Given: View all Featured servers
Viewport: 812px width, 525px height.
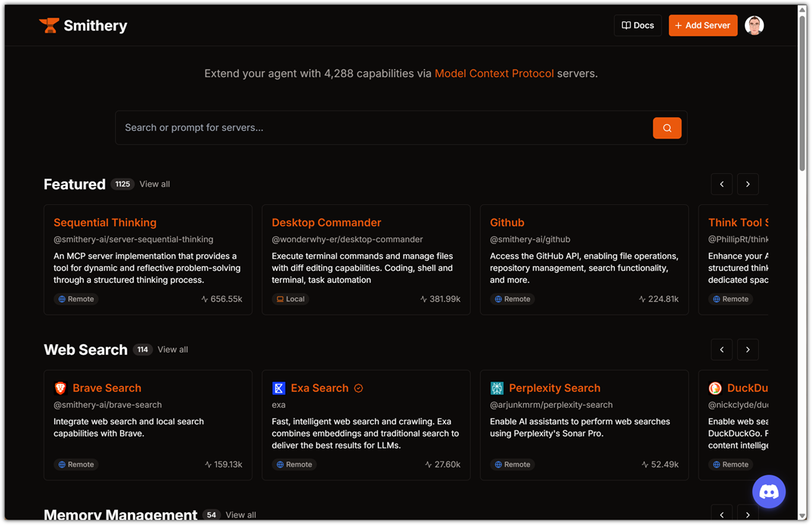Looking at the screenshot, I should pyautogui.click(x=154, y=184).
